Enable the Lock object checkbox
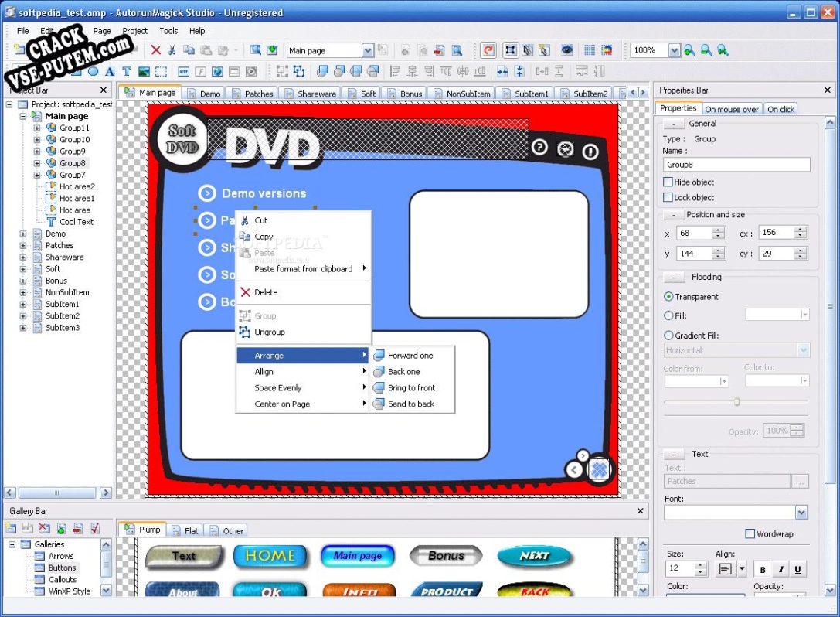 click(x=668, y=197)
